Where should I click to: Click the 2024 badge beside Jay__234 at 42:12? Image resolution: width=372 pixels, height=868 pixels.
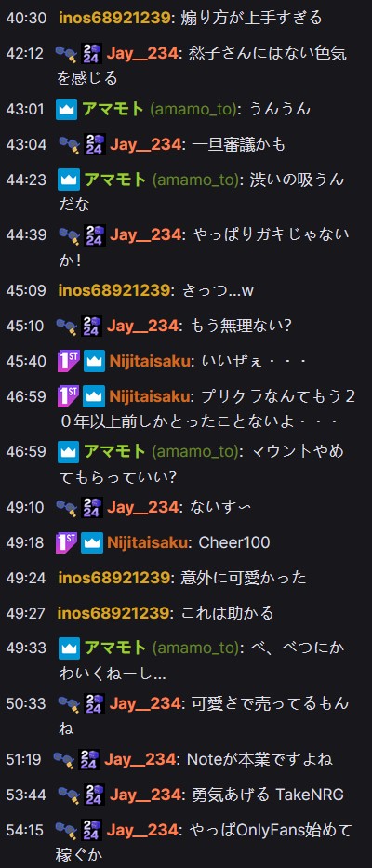point(91,53)
